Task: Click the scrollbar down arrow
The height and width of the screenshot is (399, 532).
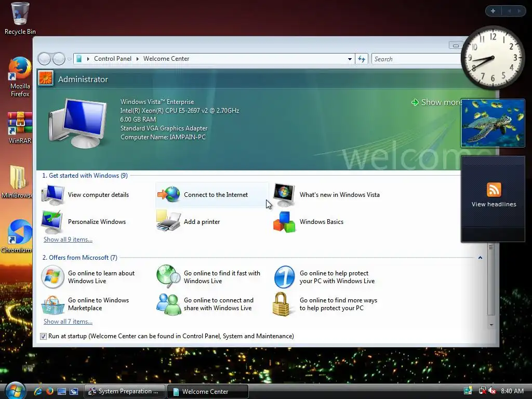Action: click(x=491, y=325)
